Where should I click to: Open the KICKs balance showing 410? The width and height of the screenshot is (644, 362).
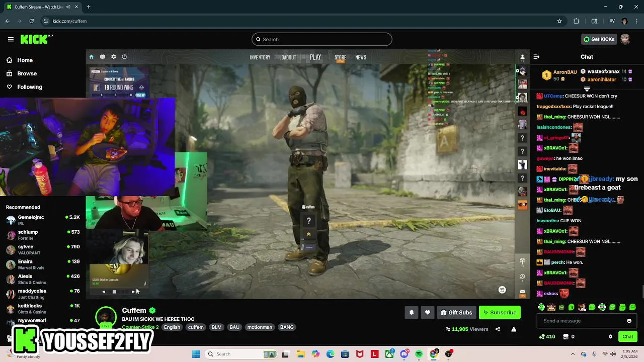coord(547,336)
